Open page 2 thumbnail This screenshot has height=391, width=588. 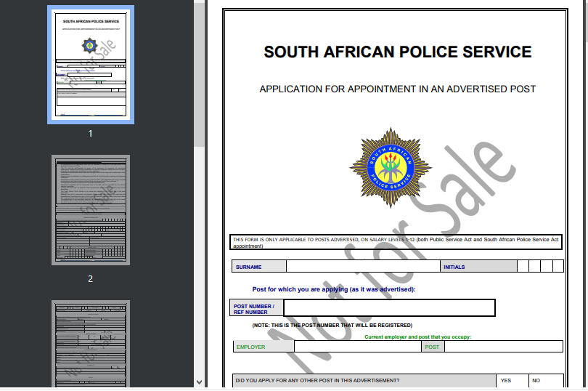point(91,210)
